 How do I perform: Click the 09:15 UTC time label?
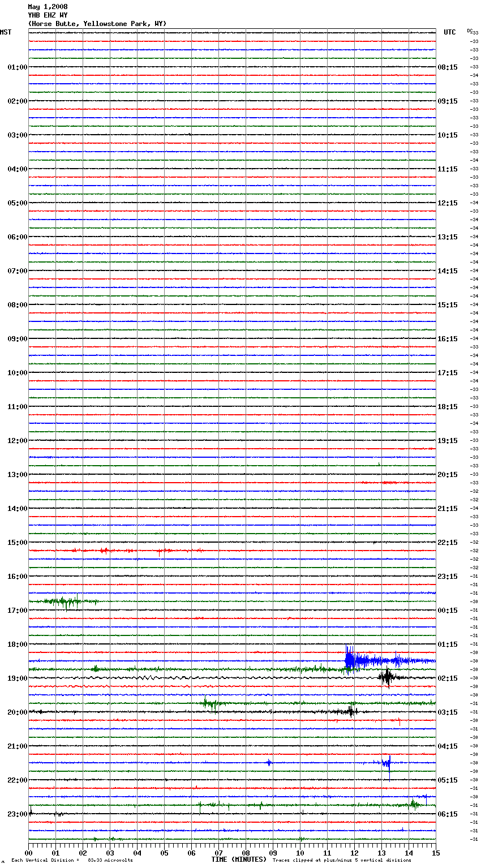coord(448,101)
